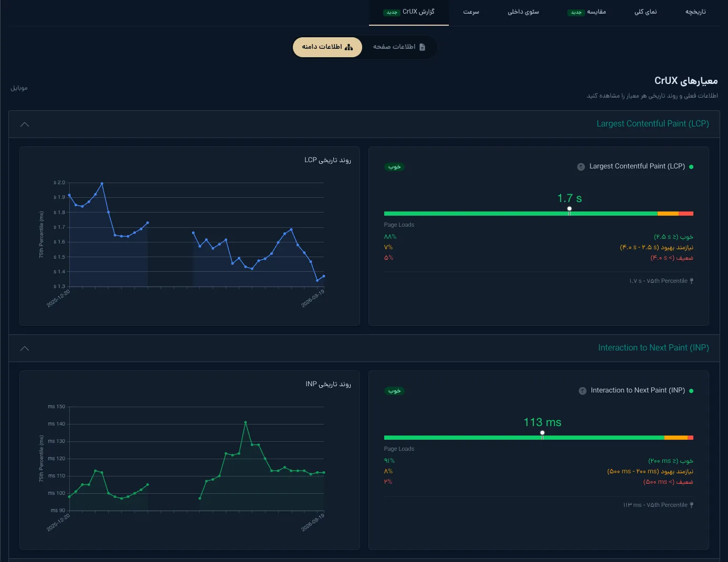Open the تاریخچه tab

tap(695, 12)
